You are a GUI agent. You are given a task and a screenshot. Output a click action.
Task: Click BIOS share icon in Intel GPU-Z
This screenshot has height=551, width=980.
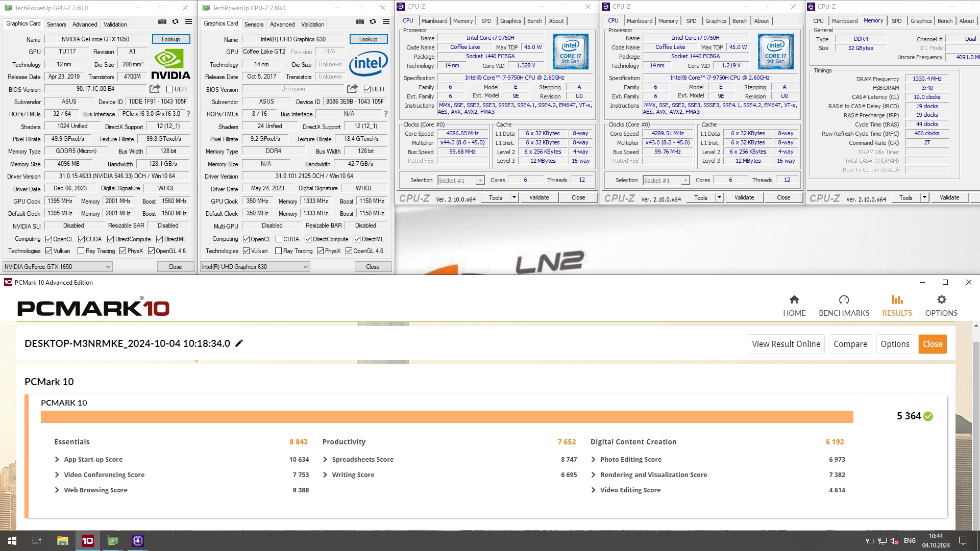pyautogui.click(x=352, y=89)
